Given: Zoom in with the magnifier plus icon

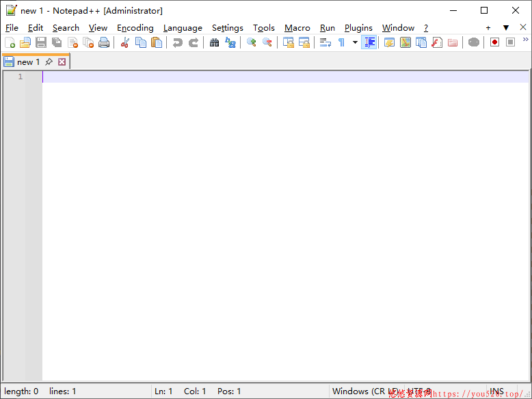Looking at the screenshot, I should pos(252,43).
